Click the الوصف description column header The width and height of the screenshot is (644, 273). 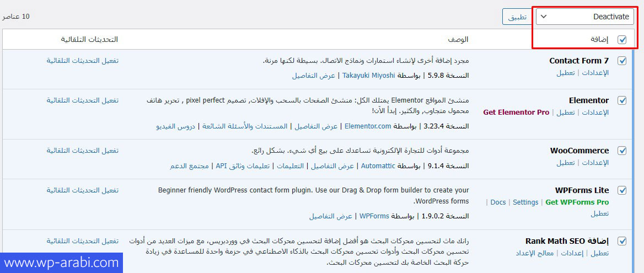[458, 39]
